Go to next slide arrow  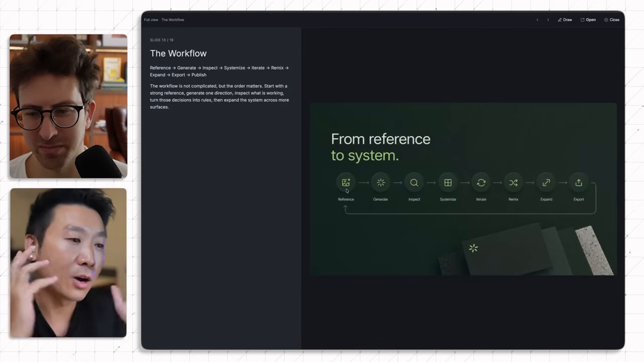tap(548, 20)
